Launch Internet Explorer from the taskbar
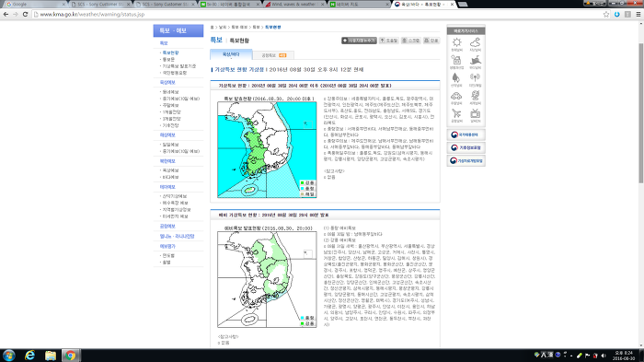The width and height of the screenshot is (644, 362). [x=29, y=356]
